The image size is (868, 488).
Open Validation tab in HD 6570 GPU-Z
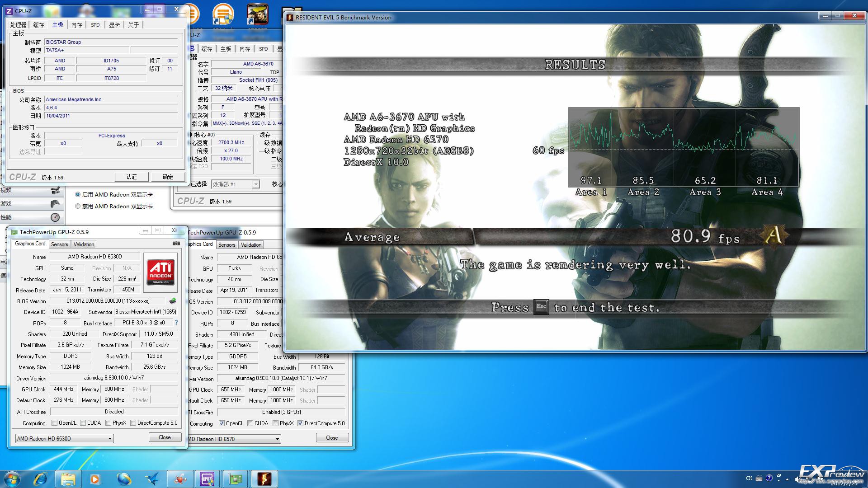pyautogui.click(x=251, y=245)
